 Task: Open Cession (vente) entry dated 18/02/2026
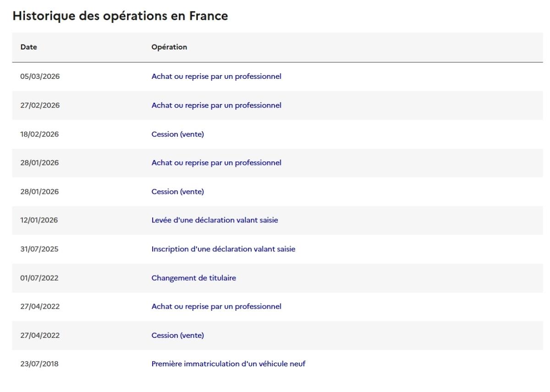pos(177,134)
